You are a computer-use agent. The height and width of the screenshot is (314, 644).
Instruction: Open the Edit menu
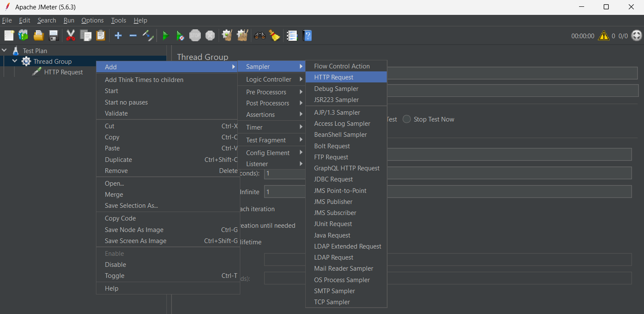(x=25, y=20)
